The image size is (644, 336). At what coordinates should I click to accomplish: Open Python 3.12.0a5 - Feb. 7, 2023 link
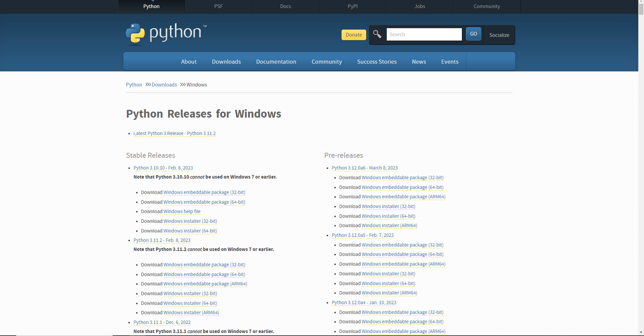click(363, 235)
